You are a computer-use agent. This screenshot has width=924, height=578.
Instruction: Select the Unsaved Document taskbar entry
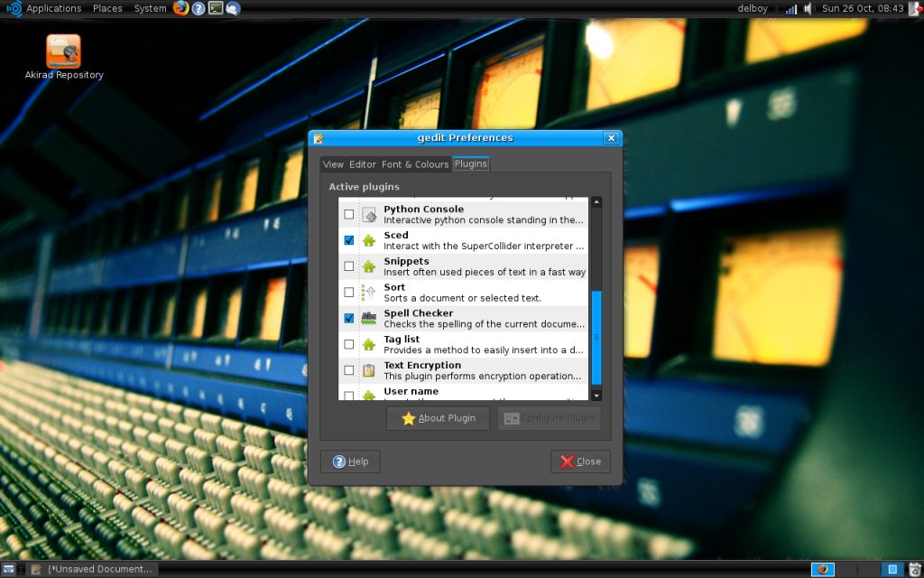coord(93,569)
